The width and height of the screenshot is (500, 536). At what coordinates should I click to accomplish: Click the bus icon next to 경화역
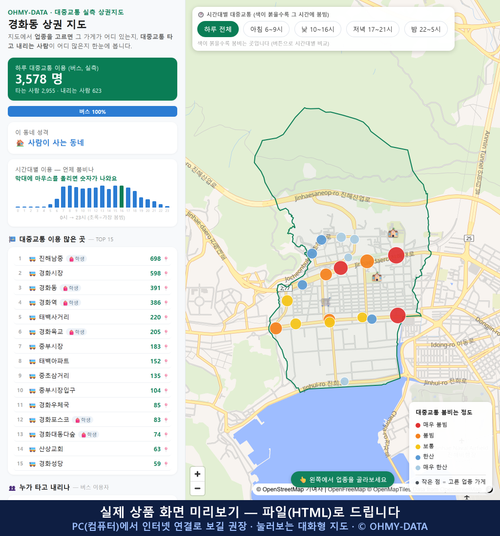(32, 303)
